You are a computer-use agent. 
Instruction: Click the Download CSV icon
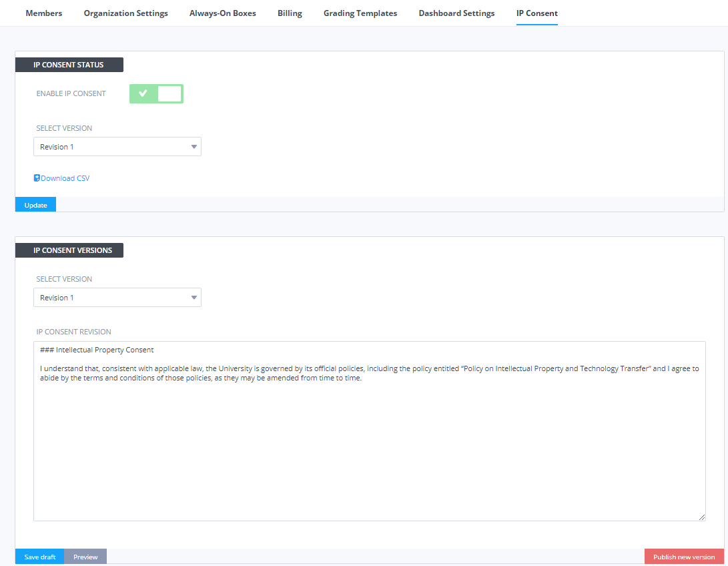(x=37, y=178)
